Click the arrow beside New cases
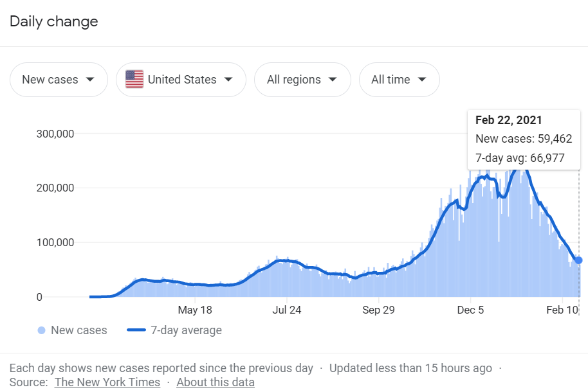The image size is (588, 392). tap(90, 80)
